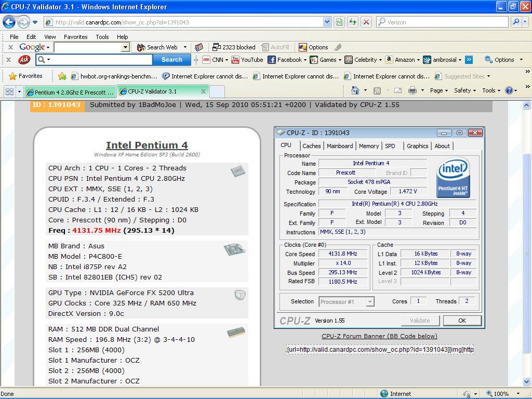532x399 pixels.
Task: Open the Facebook toolbar shortcut
Action: coord(287,60)
